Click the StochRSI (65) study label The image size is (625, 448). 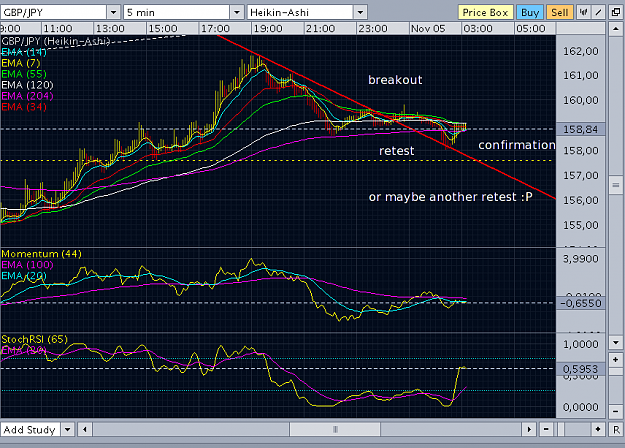pyautogui.click(x=34, y=339)
